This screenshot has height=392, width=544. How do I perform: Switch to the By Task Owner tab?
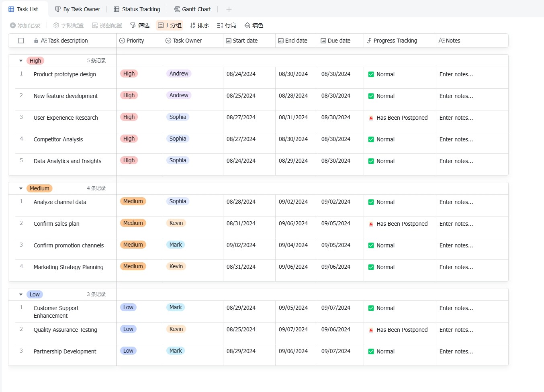pyautogui.click(x=78, y=9)
